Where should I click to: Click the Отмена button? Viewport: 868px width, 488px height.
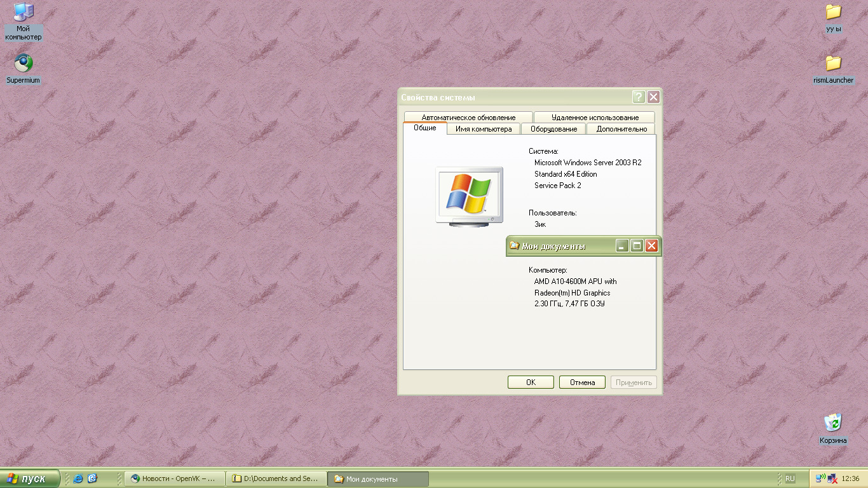tap(583, 383)
